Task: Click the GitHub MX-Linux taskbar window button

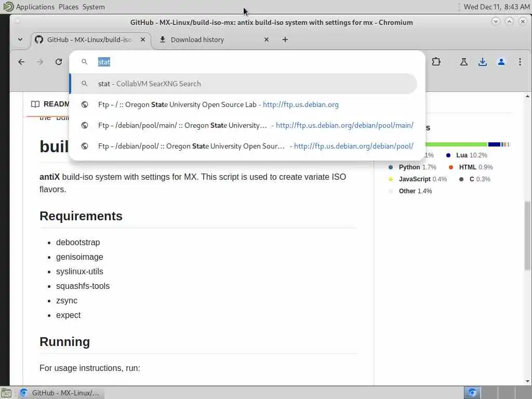Action: (x=61, y=393)
